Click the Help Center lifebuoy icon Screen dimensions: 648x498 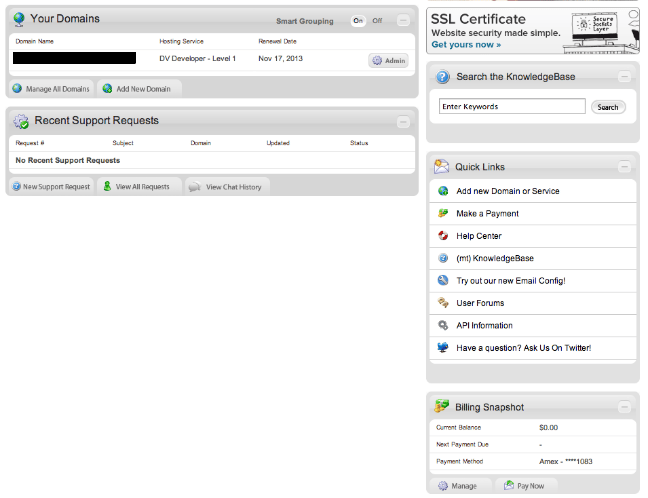point(443,236)
